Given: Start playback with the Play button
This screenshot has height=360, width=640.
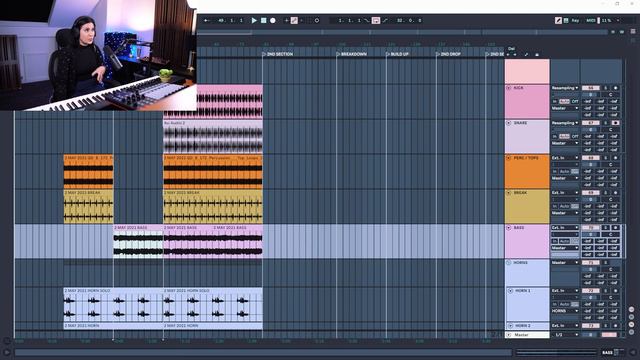Looking at the screenshot, I should [x=254, y=20].
